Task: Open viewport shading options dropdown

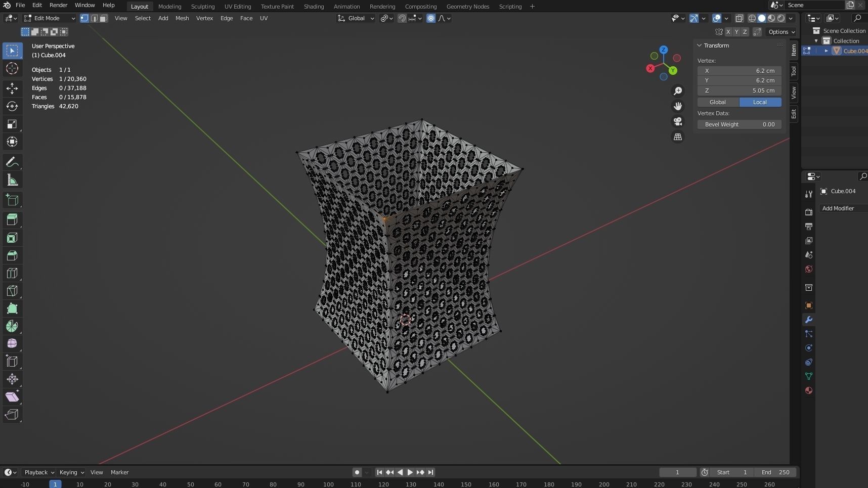Action: click(x=791, y=18)
